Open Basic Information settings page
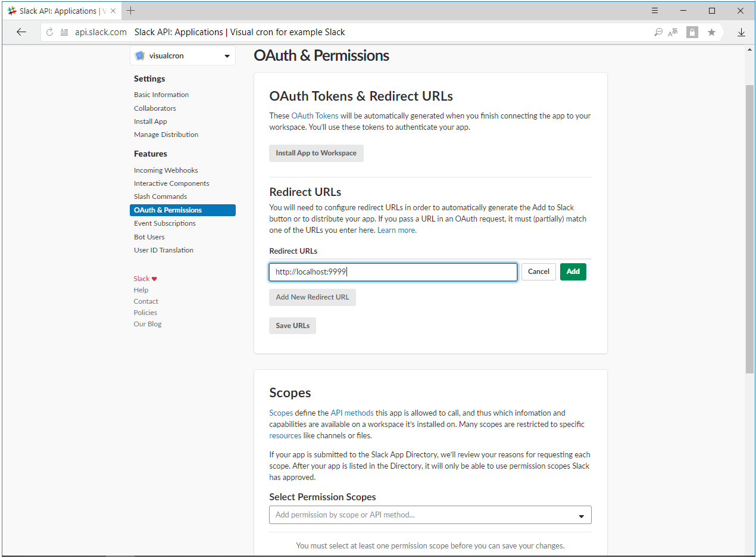 coord(161,95)
